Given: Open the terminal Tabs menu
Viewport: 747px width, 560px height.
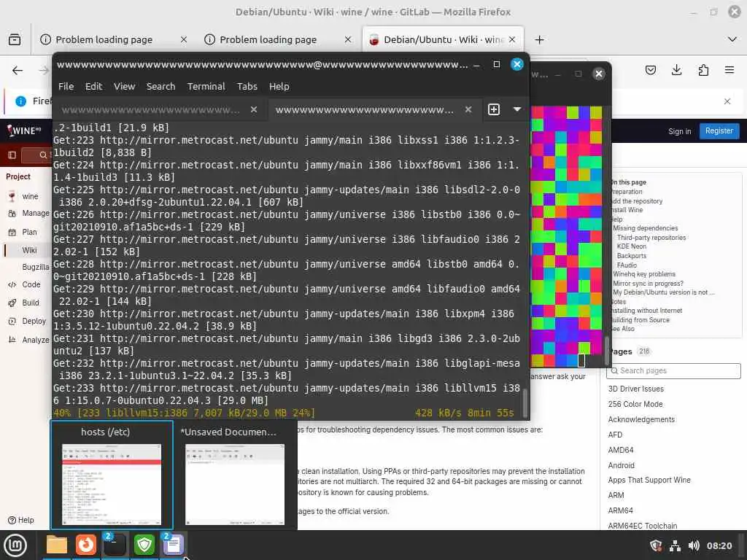Looking at the screenshot, I should (247, 86).
